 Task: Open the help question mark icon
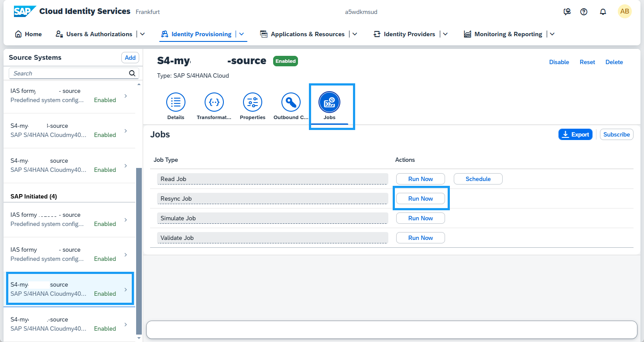[x=584, y=12]
